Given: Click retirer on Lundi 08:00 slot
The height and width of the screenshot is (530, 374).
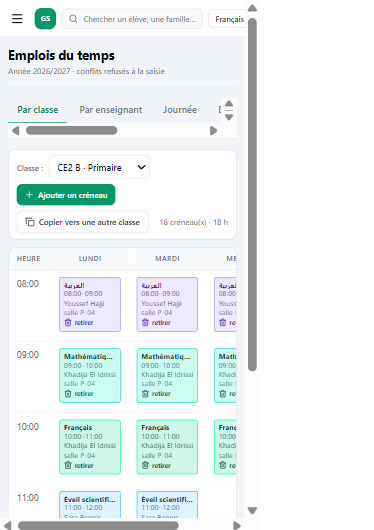Looking at the screenshot, I should pyautogui.click(x=84, y=322).
